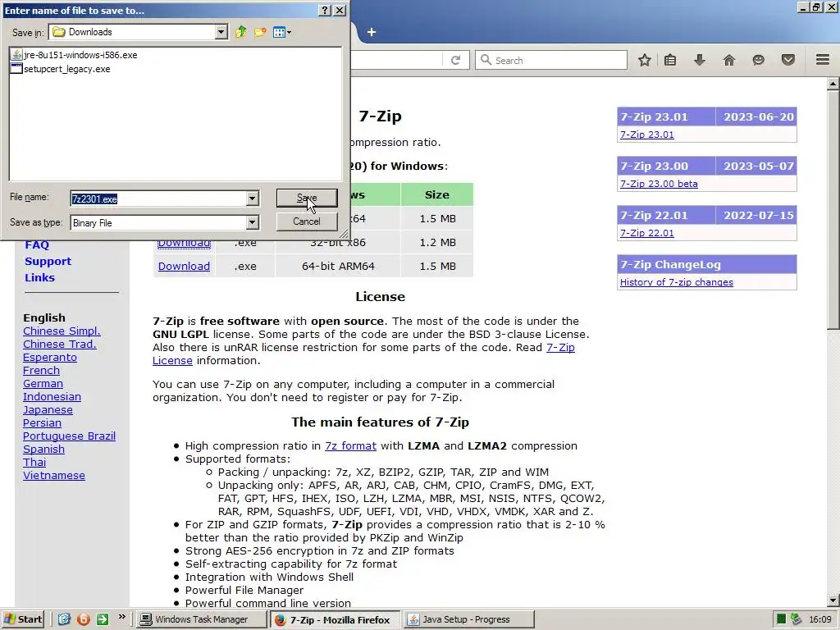Click the FAQ sidebar link
The height and width of the screenshot is (630, 840).
pos(37,244)
